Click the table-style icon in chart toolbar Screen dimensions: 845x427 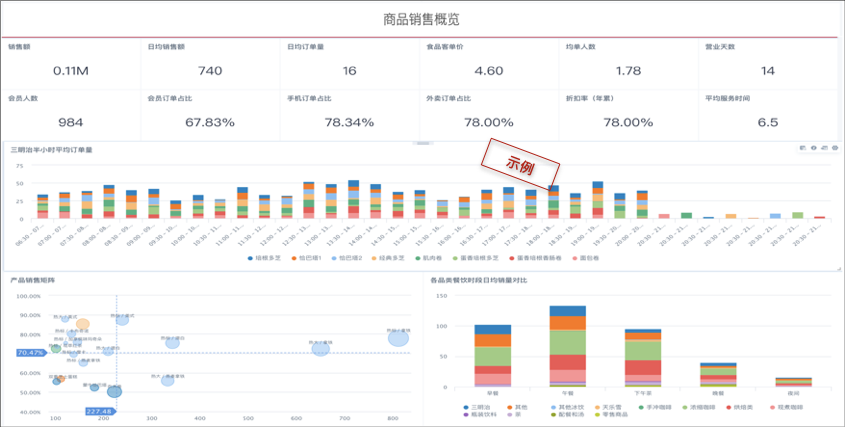tap(803, 148)
